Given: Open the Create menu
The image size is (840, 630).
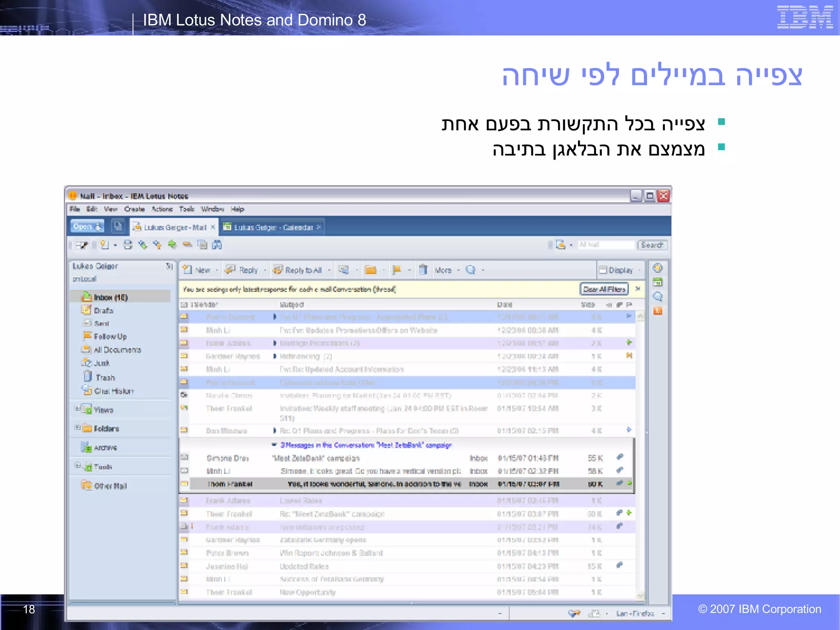Looking at the screenshot, I should [x=135, y=209].
